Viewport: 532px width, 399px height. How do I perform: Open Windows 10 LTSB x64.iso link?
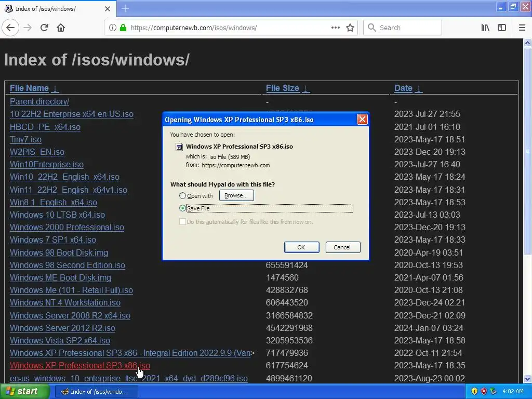[57, 215]
